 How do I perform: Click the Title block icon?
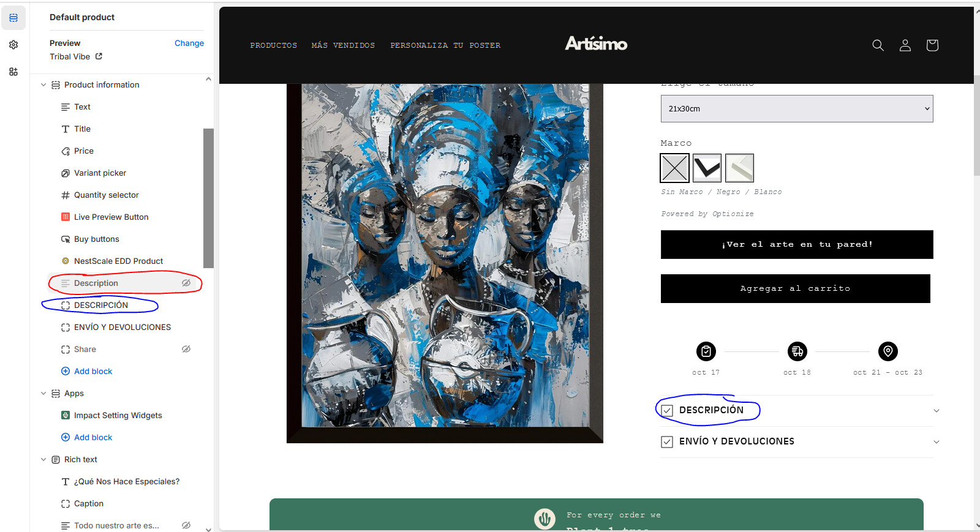pos(66,129)
